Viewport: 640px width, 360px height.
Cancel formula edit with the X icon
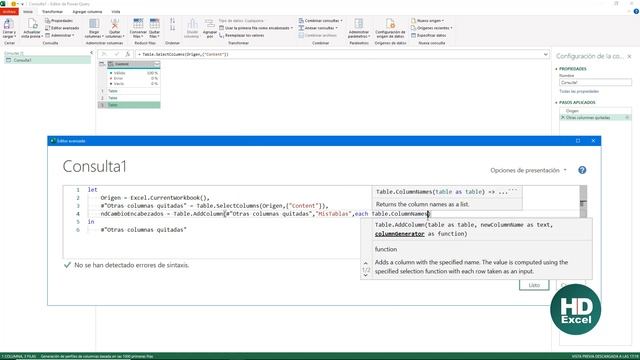104,54
